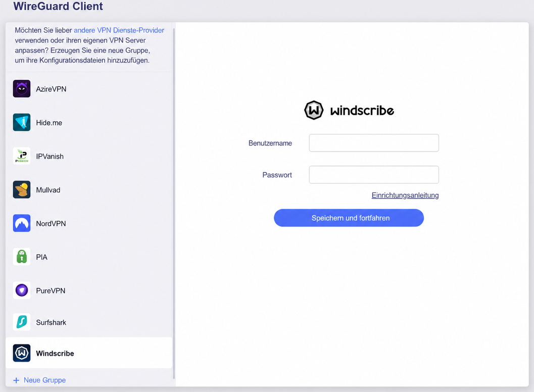534x392 pixels.
Task: Click the WireGuard Client page title
Action: point(58,6)
